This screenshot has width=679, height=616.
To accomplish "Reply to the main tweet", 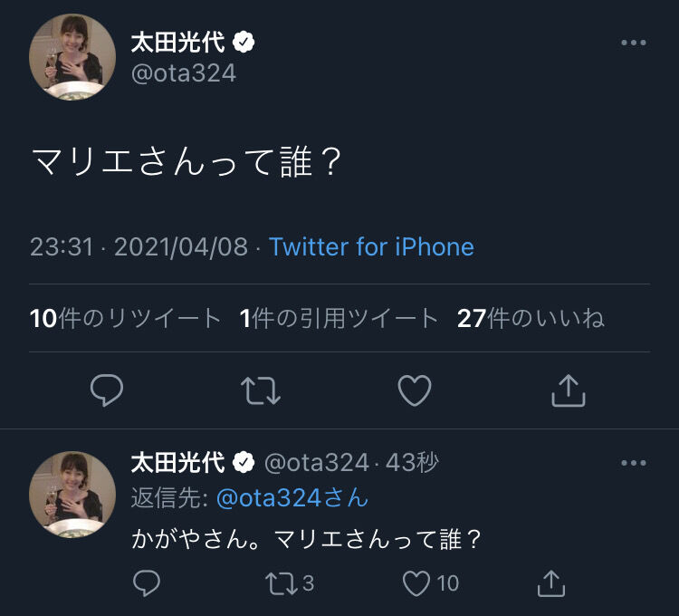I will click(107, 390).
